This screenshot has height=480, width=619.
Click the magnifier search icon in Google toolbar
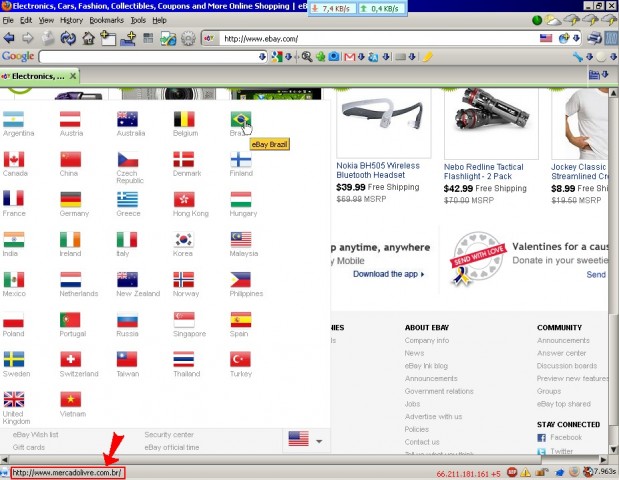(x=307, y=57)
